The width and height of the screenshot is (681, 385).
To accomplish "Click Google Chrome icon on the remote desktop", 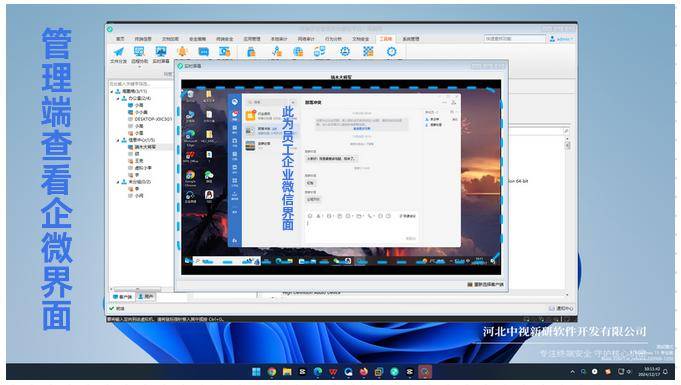I will [190, 178].
